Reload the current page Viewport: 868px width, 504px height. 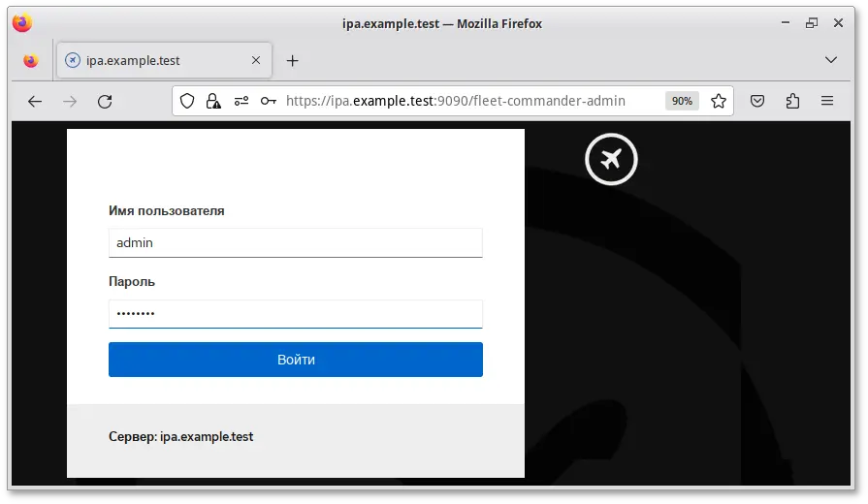[x=105, y=101]
